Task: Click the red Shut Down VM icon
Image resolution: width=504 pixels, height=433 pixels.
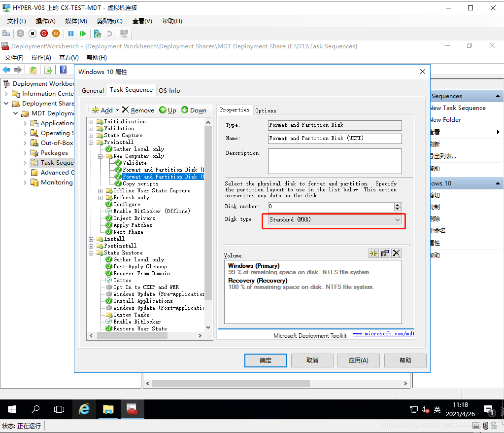Action: click(x=44, y=34)
